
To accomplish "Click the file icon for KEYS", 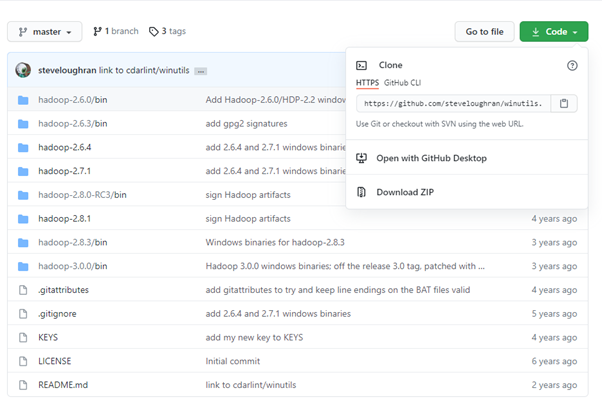I will click(23, 338).
